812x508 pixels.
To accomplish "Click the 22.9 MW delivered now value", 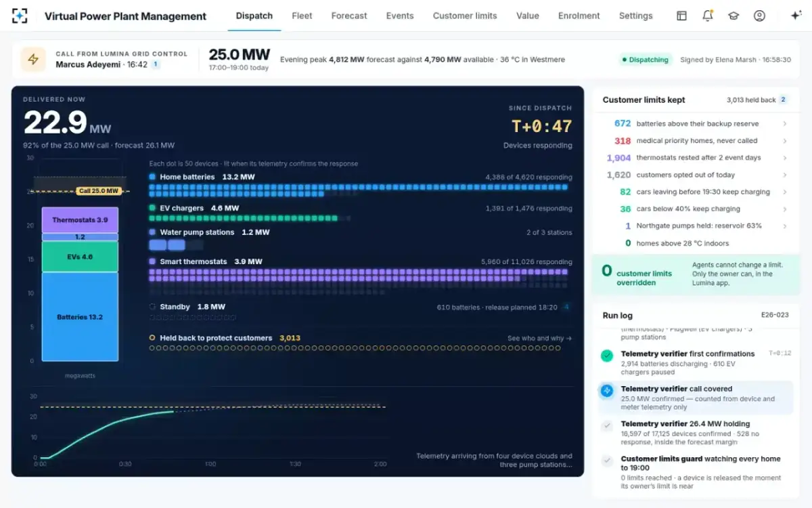I will [67, 123].
